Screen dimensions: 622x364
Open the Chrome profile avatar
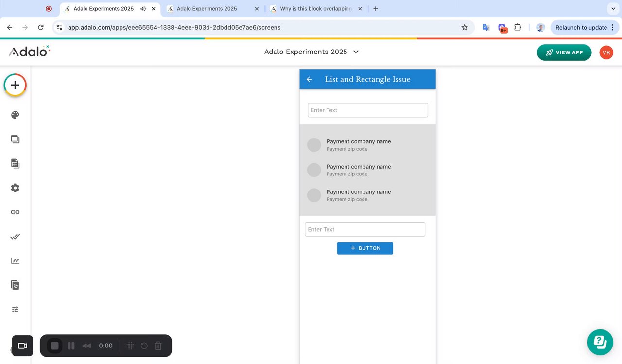[540, 27]
